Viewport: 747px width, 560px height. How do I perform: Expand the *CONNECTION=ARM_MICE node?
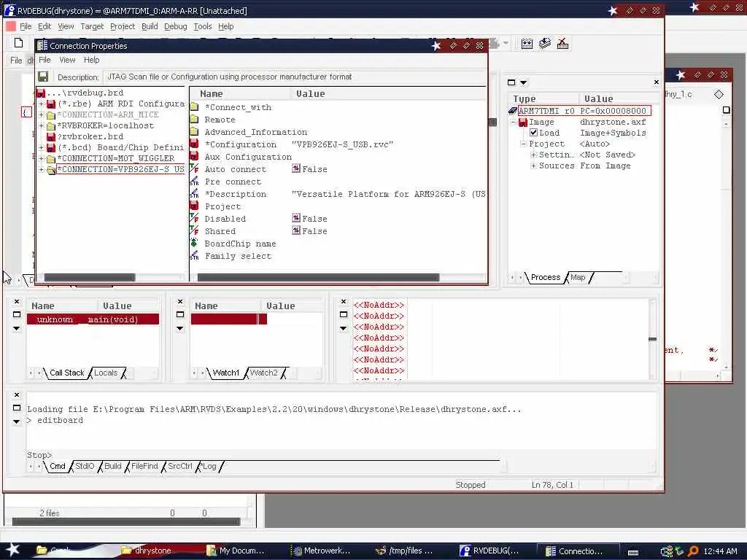41,114
